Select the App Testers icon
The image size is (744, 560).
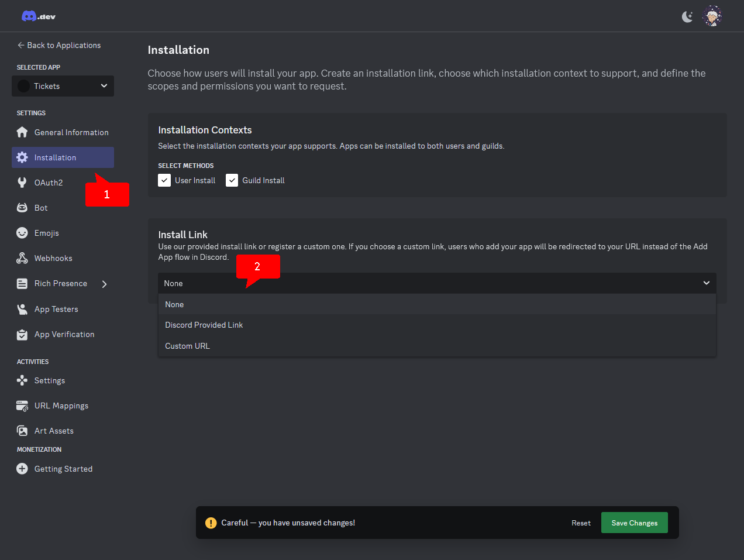tap(22, 309)
